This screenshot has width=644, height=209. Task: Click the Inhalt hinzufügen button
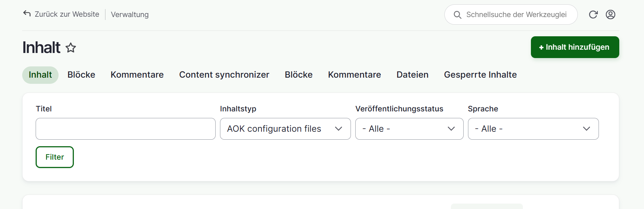[575, 47]
